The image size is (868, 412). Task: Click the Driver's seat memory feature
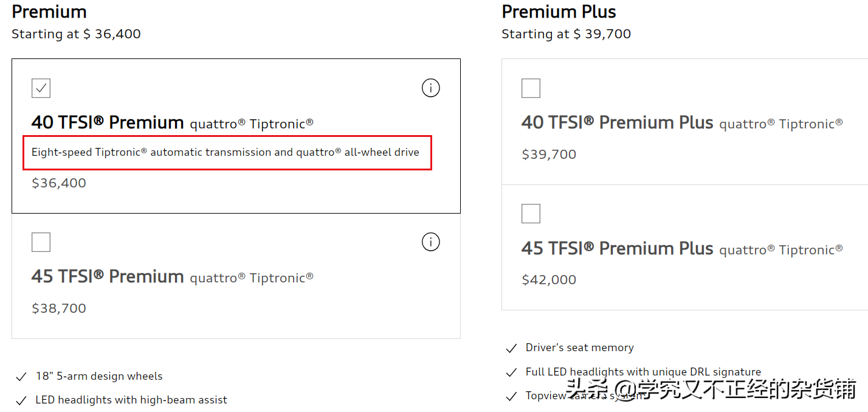point(580,347)
